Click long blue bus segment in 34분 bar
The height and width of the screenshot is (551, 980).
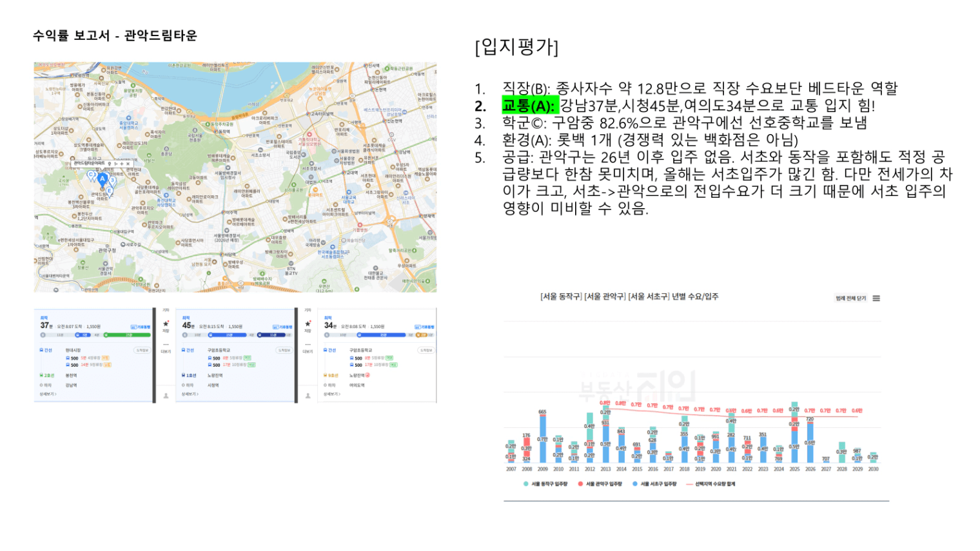click(x=381, y=335)
